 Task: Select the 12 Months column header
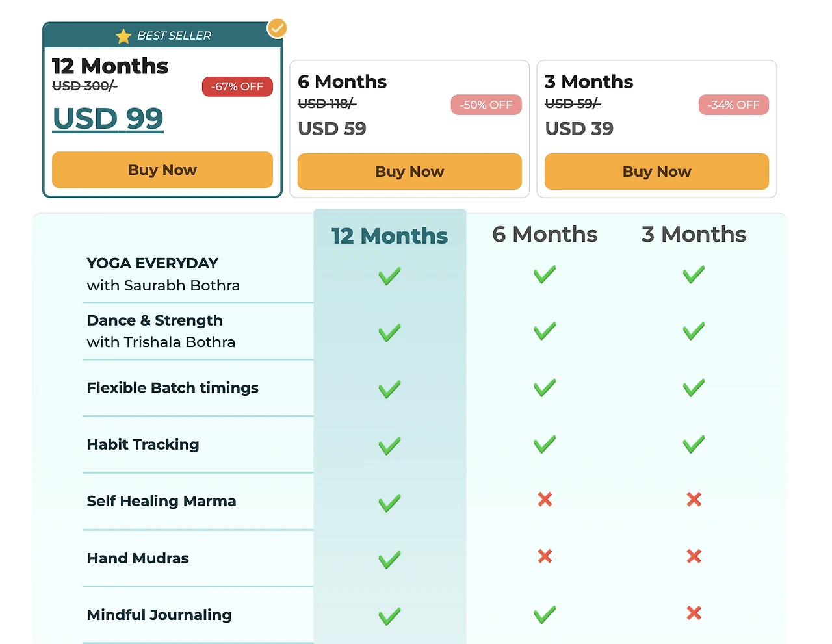pyautogui.click(x=389, y=236)
